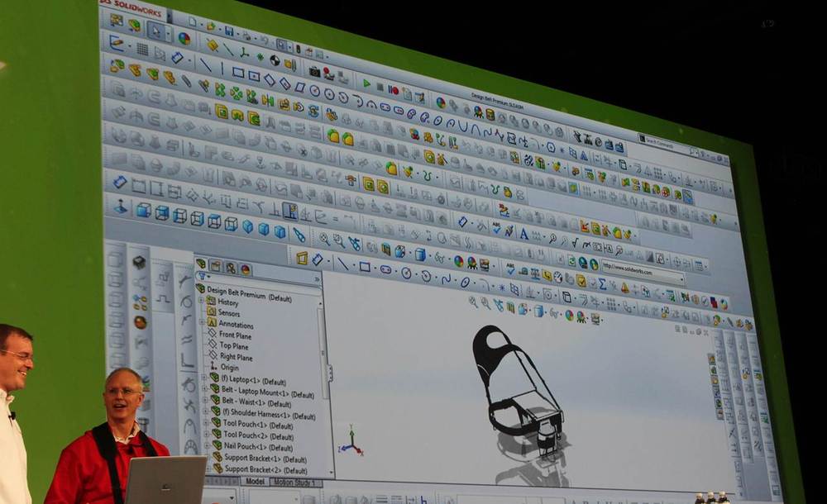
Task: Select the Note text 'A' tool
Action: point(523,234)
